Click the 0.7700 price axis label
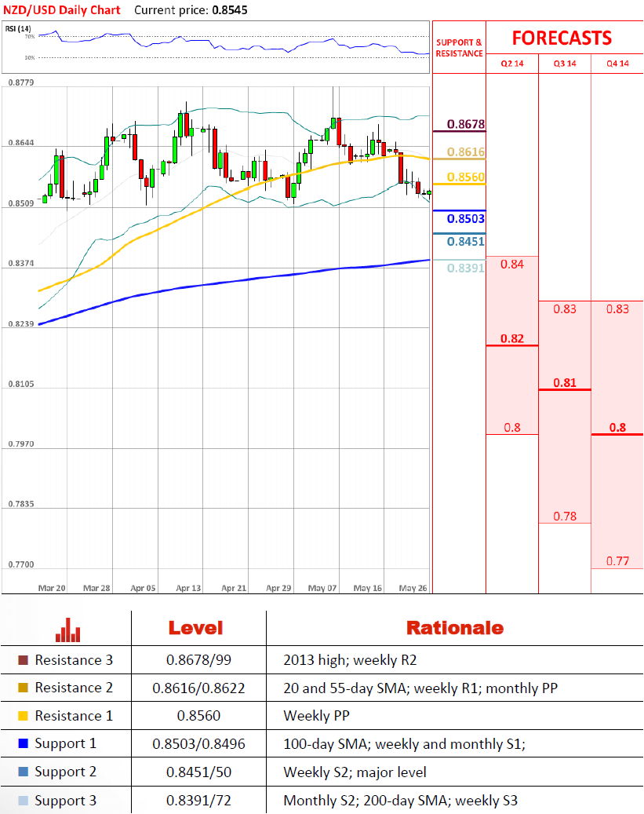Viewport: 644px width, 814px height. [21, 564]
